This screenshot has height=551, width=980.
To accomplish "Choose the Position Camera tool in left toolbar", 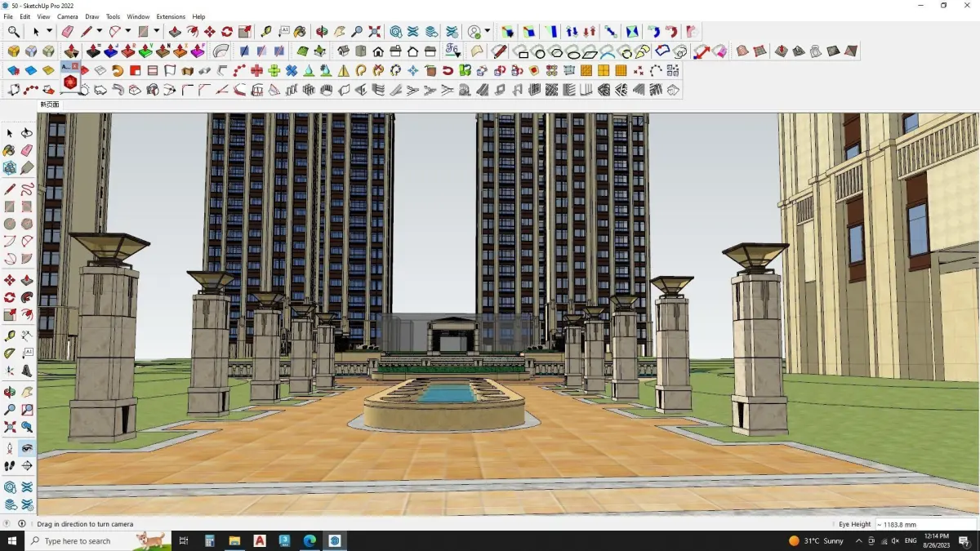I will click(x=10, y=448).
